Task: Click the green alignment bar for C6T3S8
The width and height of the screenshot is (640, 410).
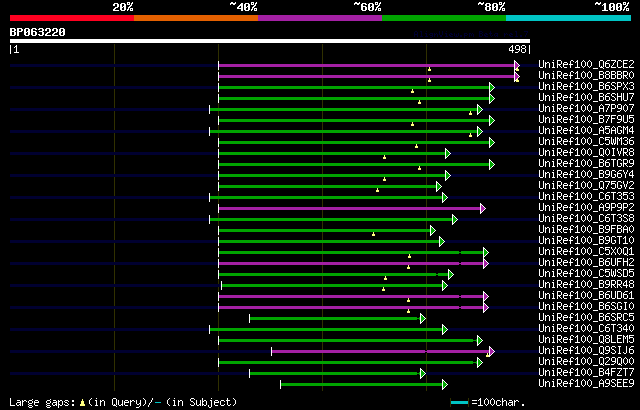Action: pos(331,220)
